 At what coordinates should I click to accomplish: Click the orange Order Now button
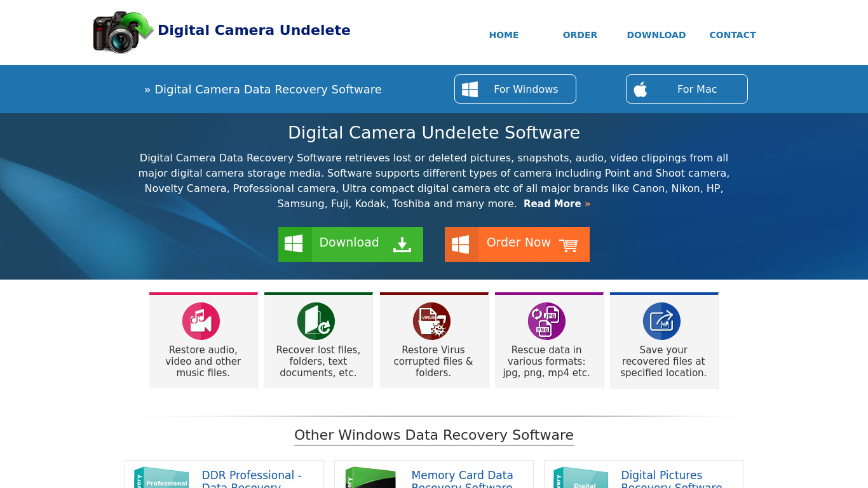pos(517,244)
